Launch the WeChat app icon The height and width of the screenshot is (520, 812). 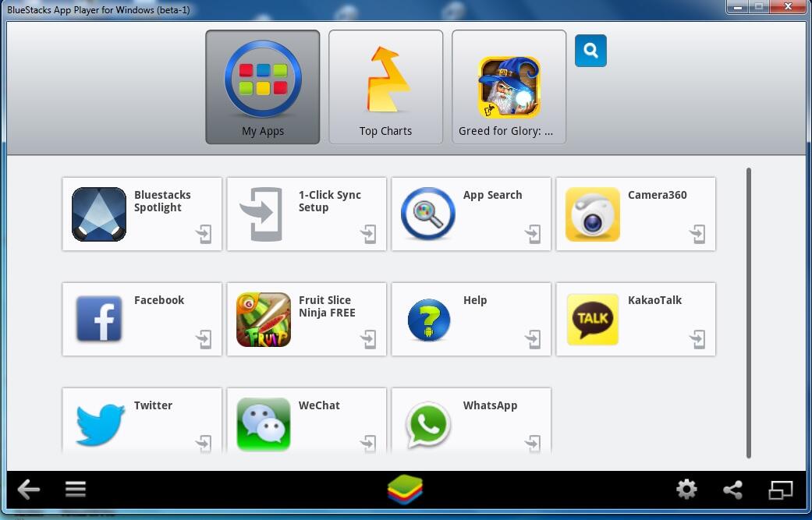[264, 424]
